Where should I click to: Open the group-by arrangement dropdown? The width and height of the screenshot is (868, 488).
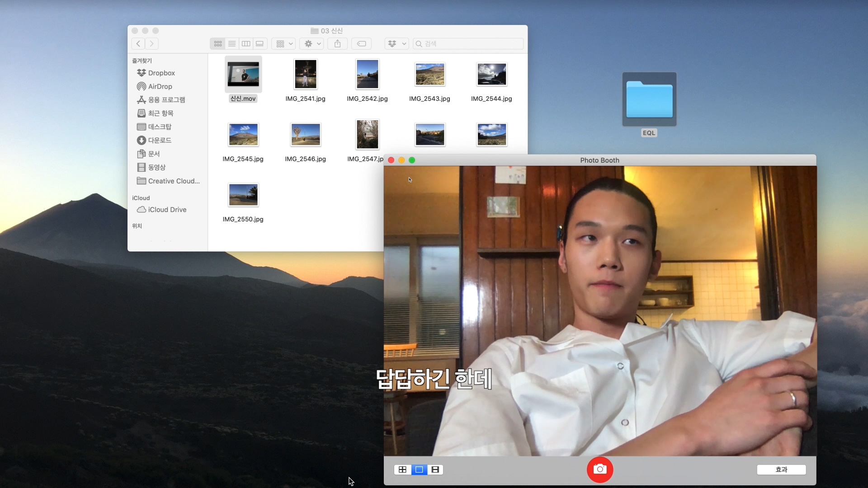click(284, 44)
